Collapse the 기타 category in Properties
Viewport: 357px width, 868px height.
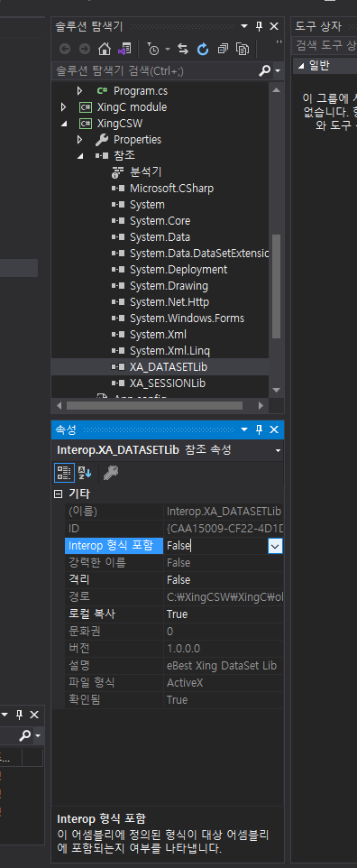tap(58, 494)
